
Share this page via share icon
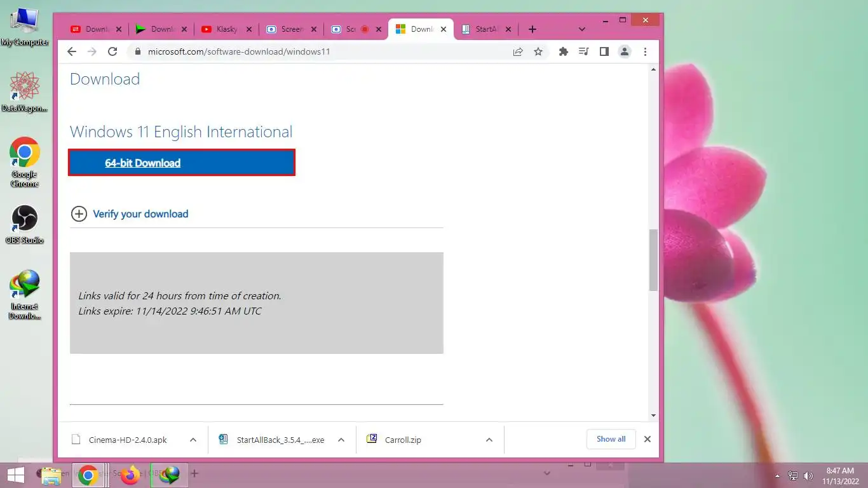pos(518,51)
